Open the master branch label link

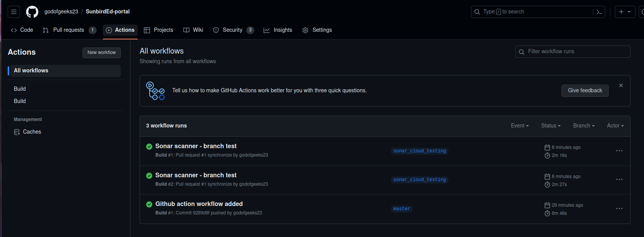pyautogui.click(x=401, y=209)
